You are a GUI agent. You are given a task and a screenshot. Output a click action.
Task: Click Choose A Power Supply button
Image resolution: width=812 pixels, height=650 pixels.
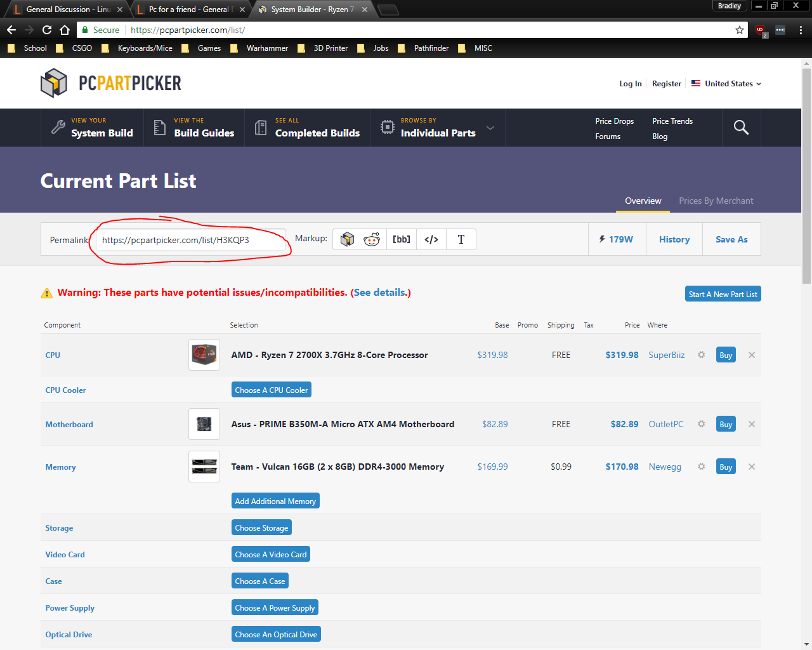(x=275, y=607)
